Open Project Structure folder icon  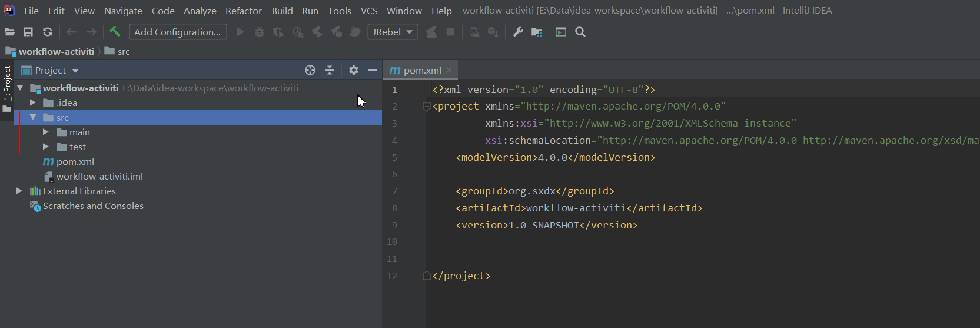537,32
